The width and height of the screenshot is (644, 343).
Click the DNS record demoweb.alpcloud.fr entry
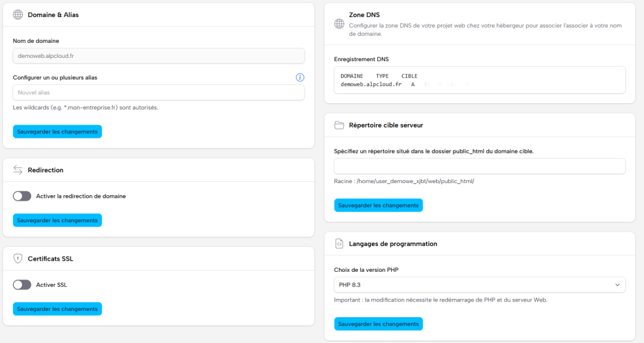pyautogui.click(x=371, y=84)
